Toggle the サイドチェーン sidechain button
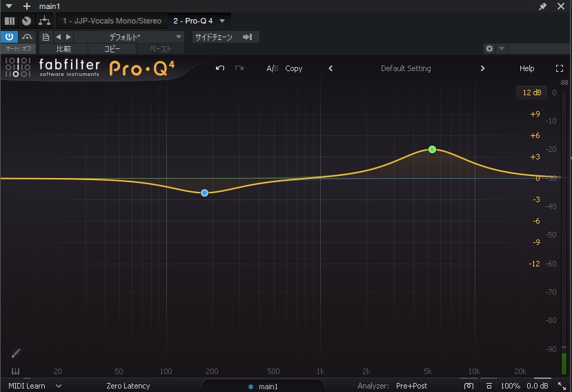The image size is (572, 392). (225, 37)
